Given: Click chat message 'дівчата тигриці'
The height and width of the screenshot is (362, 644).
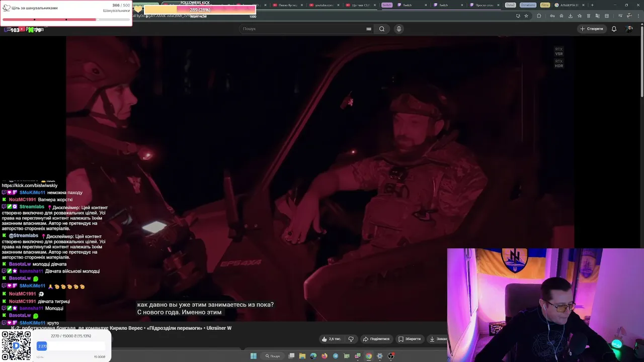Looking at the screenshot, I should 54,301.
